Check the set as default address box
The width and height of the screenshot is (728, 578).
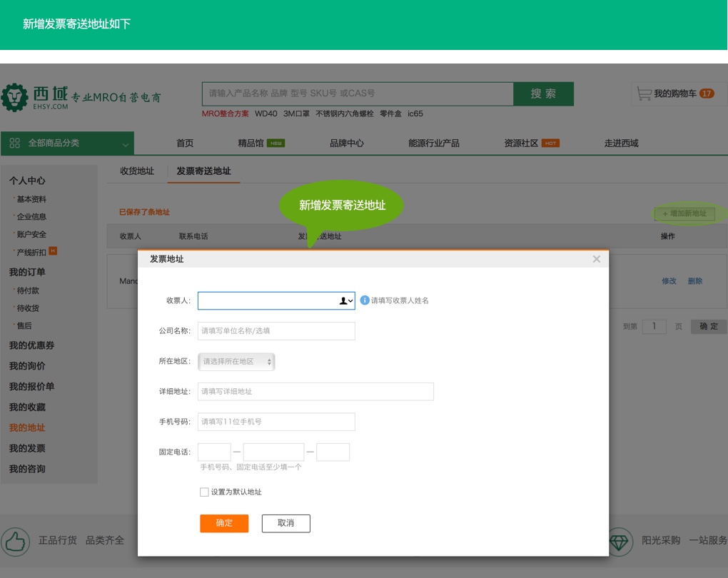click(204, 492)
